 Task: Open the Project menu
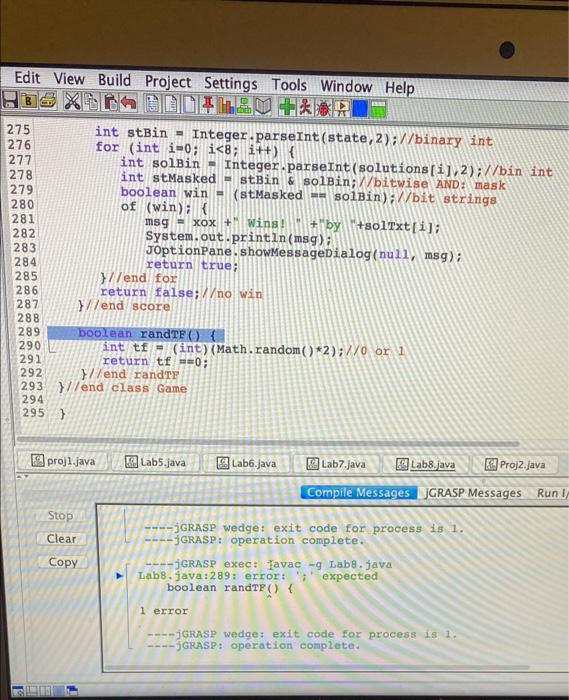point(168,82)
